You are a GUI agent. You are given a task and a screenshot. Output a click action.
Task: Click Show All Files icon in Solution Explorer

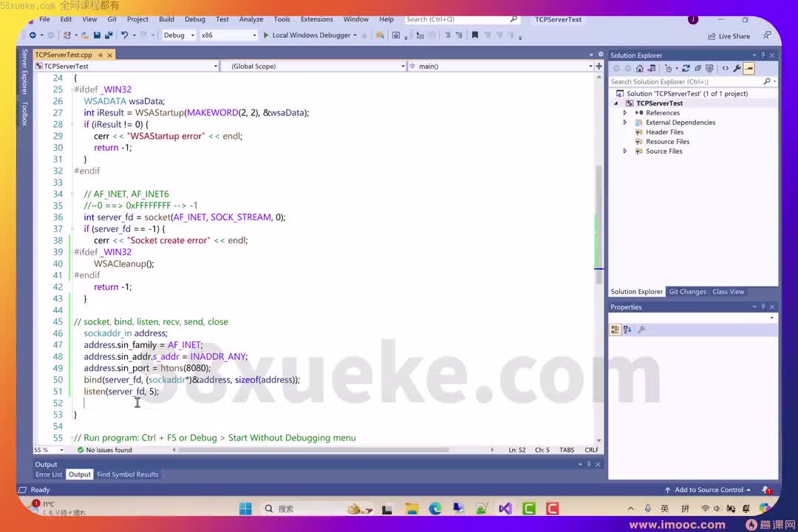click(709, 68)
